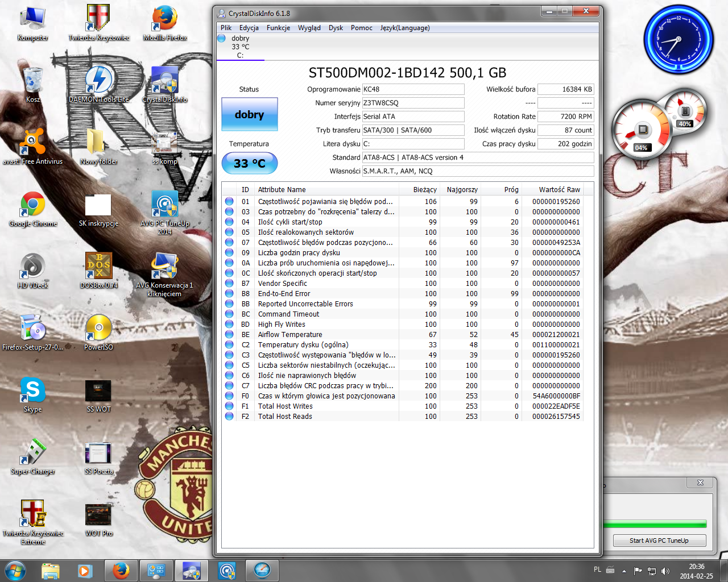
Task: Click the Windows Start orb
Action: [15, 570]
